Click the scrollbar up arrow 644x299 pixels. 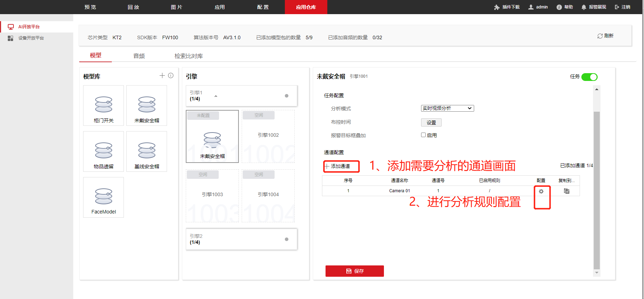tap(597, 89)
